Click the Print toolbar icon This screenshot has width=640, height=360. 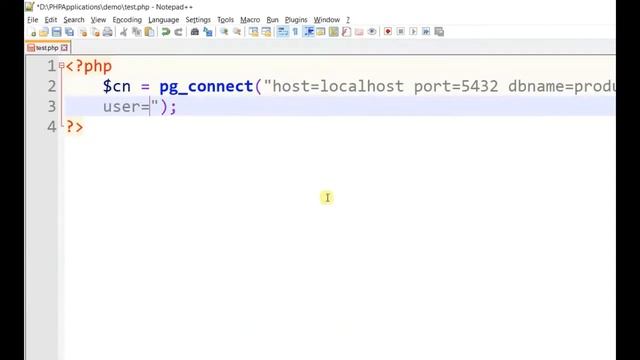coord(107,32)
